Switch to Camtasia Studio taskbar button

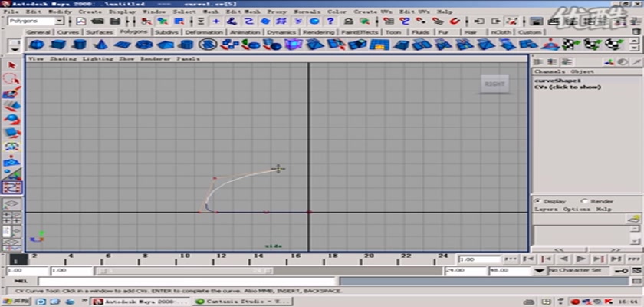coord(243,302)
